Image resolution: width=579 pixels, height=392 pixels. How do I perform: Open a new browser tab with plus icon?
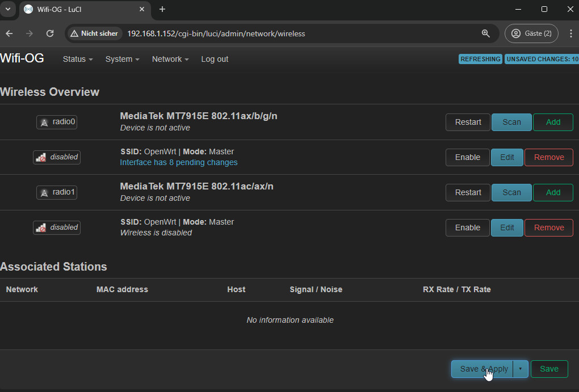(162, 9)
